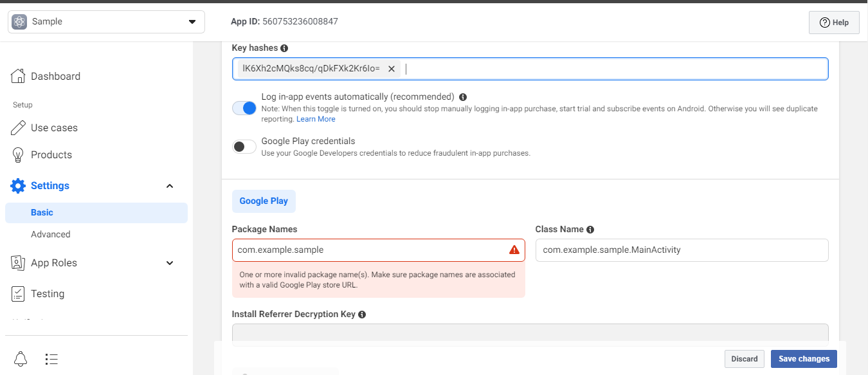The image size is (868, 375).
Task: Remove the key hash with the X
Action: point(391,69)
